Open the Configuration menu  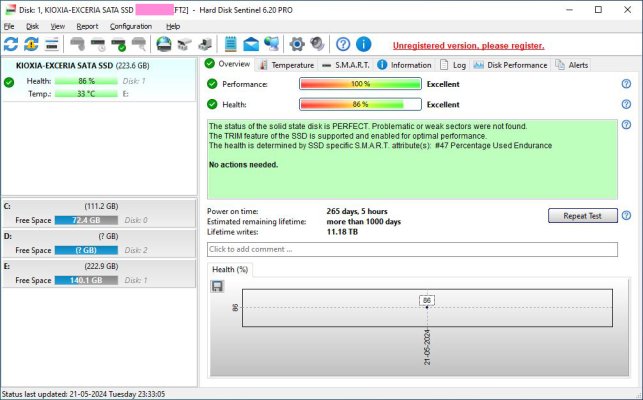[131, 26]
